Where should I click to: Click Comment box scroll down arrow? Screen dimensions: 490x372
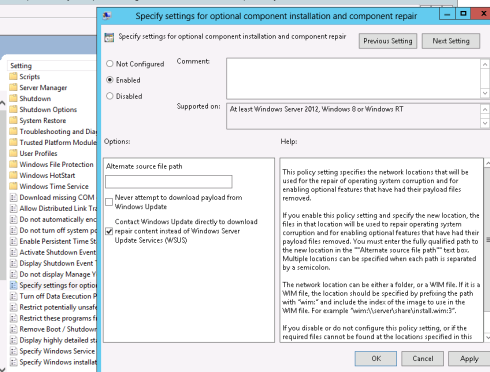485,93
